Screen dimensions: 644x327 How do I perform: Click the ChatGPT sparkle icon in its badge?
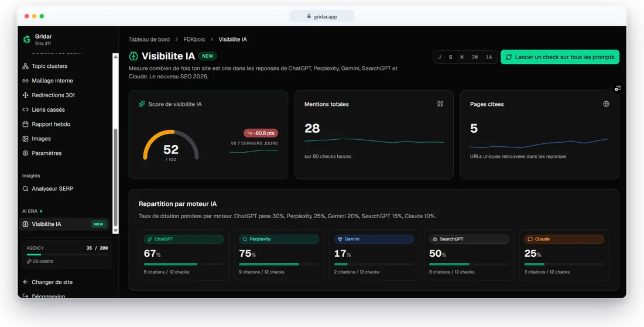(x=150, y=239)
